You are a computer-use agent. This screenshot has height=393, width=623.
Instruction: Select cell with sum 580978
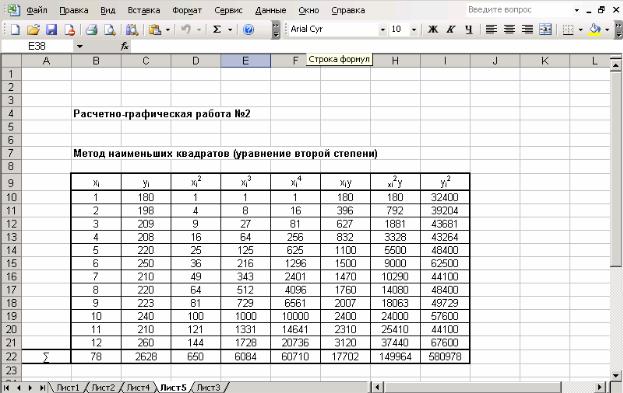click(x=445, y=356)
